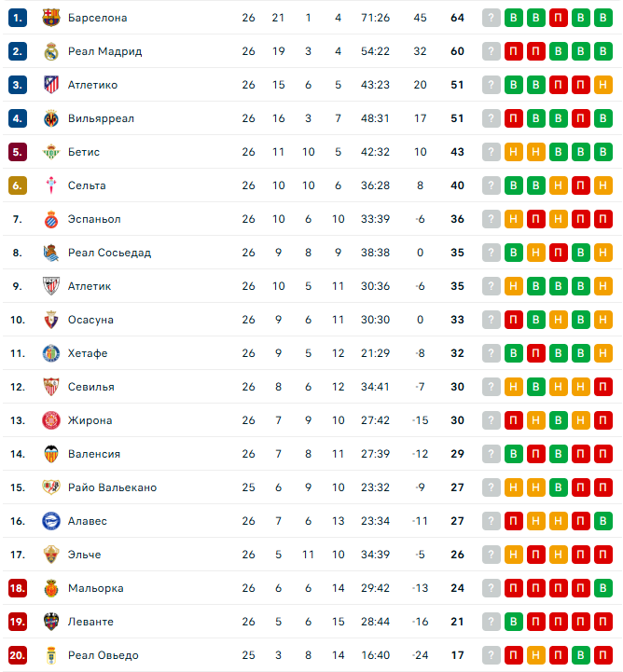Click the red position badge number 20
Screen dimensions: 623x672
18,655
